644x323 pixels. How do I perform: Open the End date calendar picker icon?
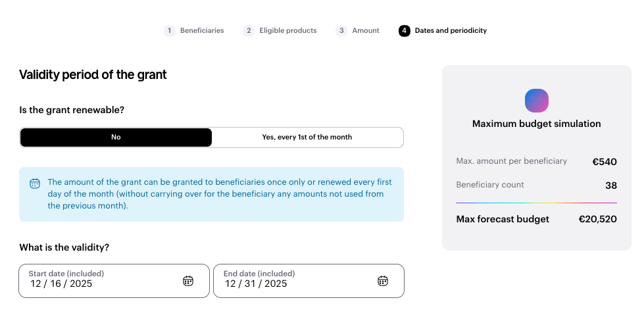tap(383, 281)
